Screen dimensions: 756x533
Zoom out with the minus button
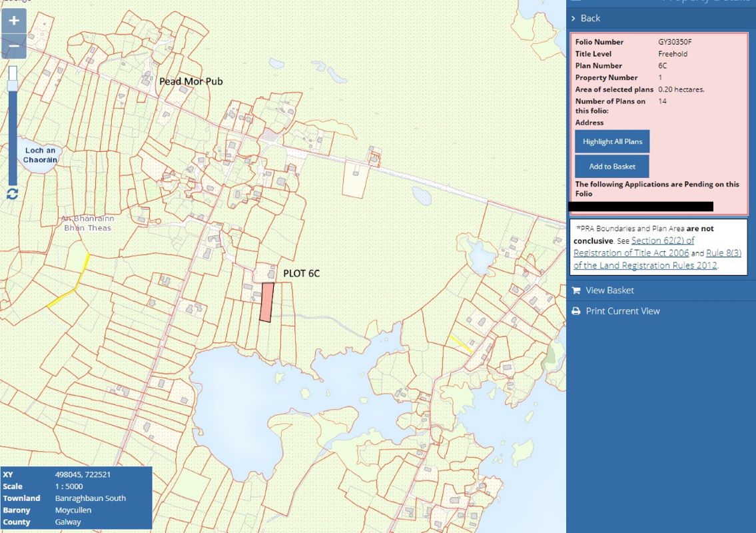point(13,46)
